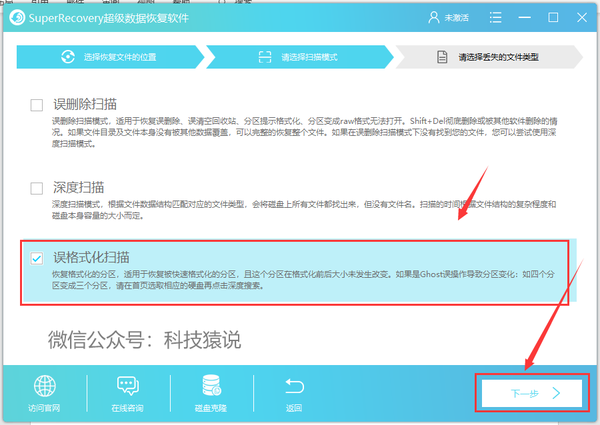This screenshot has width=600, height=425.
Task: Open the hamburger list menu icon
Action: point(496,17)
